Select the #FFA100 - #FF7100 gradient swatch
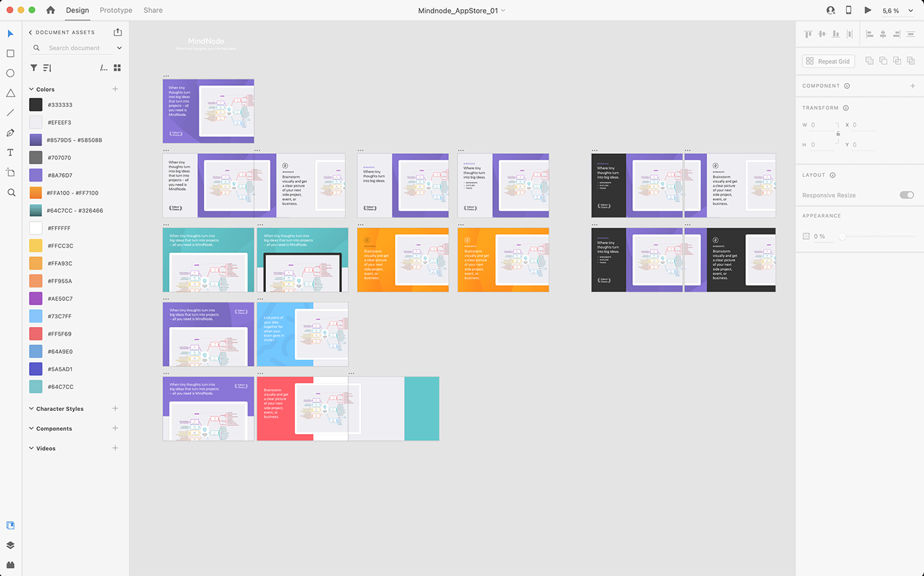 [x=36, y=193]
